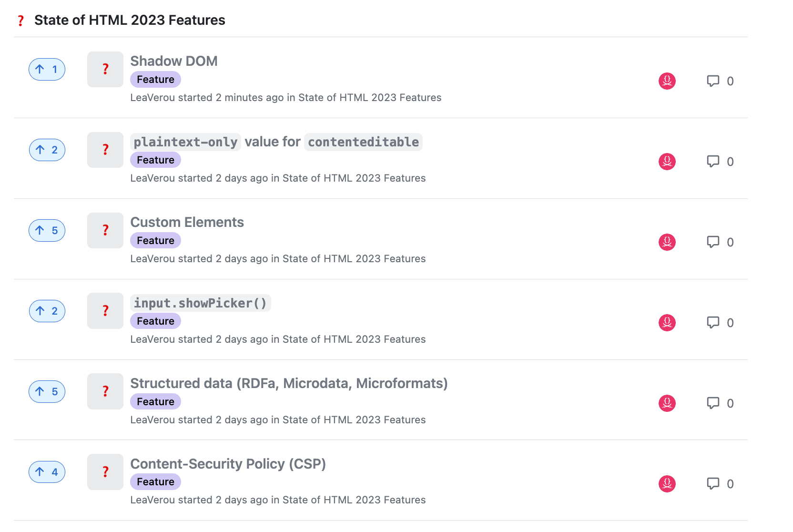Toggle the upvote on Content-Security Policy (CSP)
This screenshot has height=532, width=793.
(47, 472)
